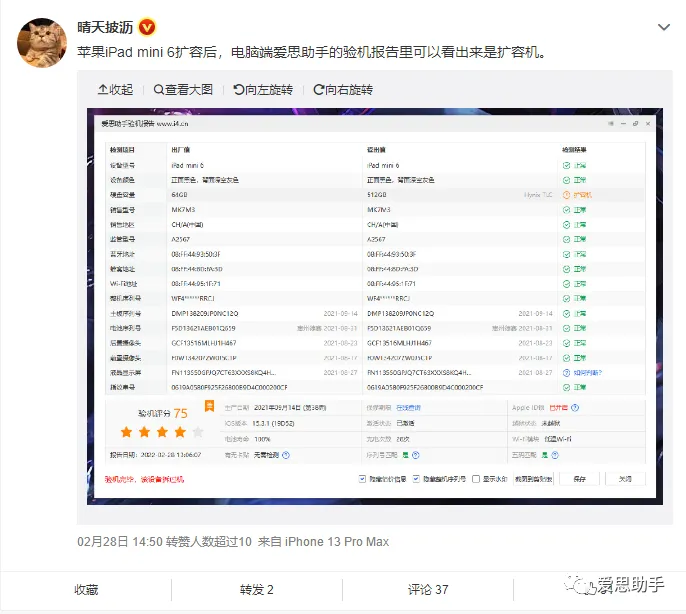
Task: Click factory value MK7M3 in 销售型号 row
Action: click(183, 210)
